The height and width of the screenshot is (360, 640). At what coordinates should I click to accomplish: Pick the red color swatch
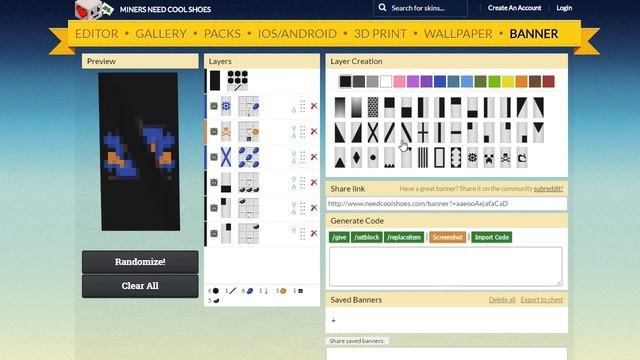[549, 82]
